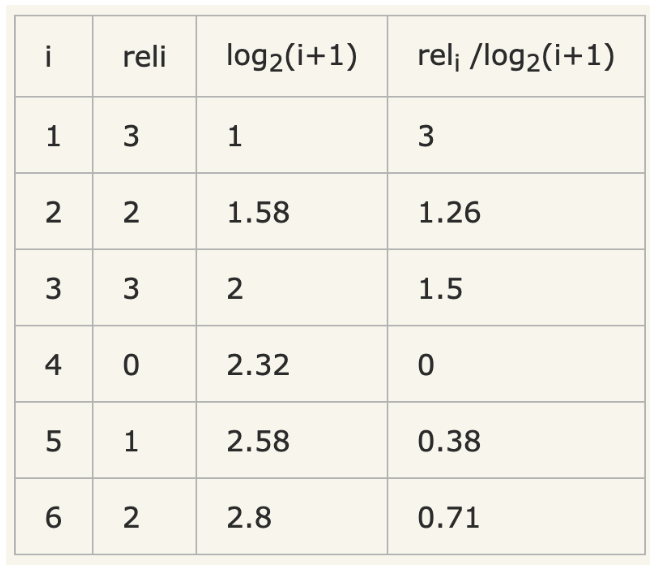Select the log2 value in row 3

point(235,289)
